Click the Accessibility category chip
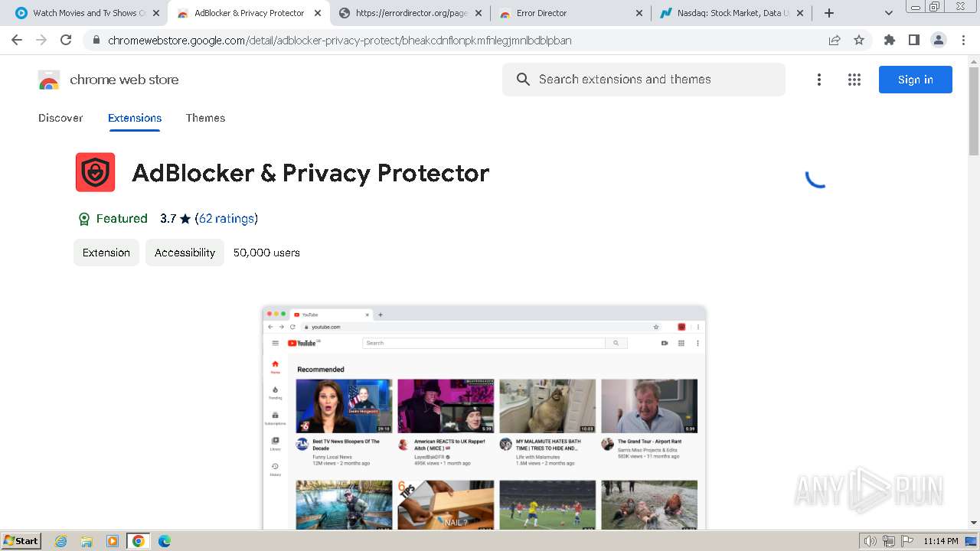 coord(185,253)
